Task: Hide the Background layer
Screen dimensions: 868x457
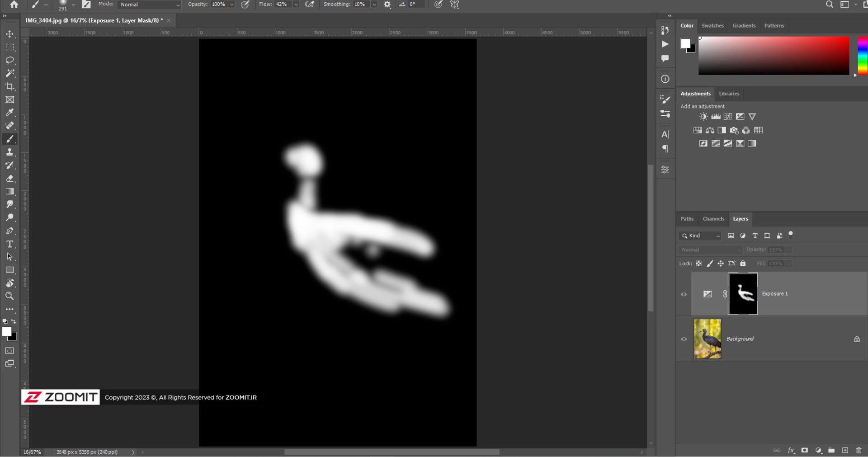Action: (x=684, y=339)
